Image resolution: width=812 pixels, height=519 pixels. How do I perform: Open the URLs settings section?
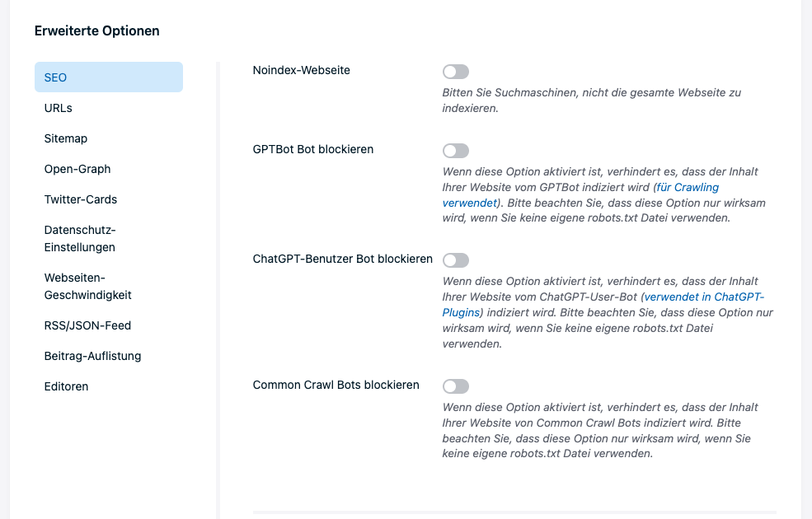tap(58, 108)
